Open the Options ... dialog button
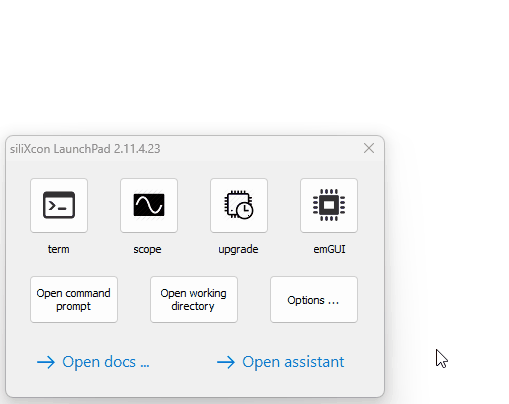509x404 pixels. (314, 299)
